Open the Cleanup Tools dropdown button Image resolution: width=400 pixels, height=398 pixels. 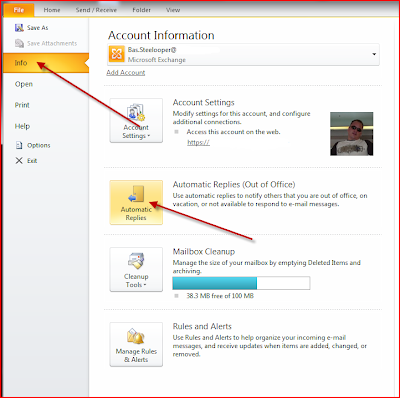[x=136, y=269]
